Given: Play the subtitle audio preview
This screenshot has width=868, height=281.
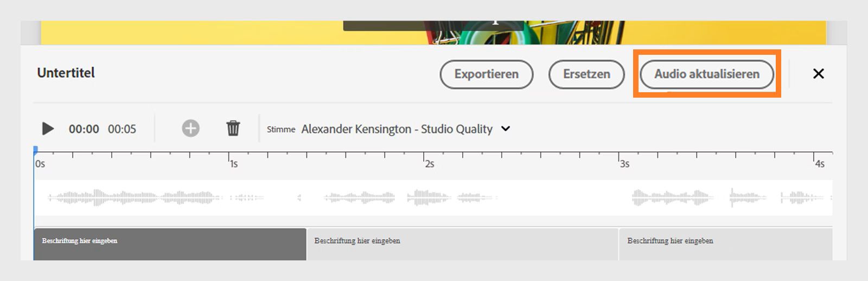Looking at the screenshot, I should pyautogui.click(x=48, y=129).
